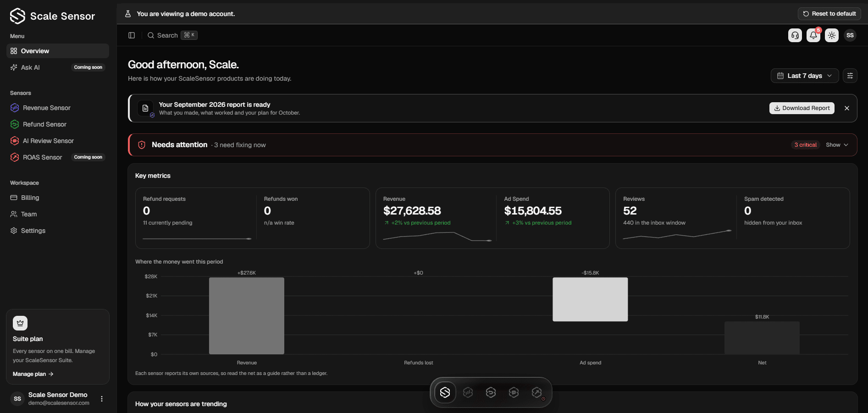868x413 pixels.
Task: Click the Net bar in the chart
Action: point(762,338)
